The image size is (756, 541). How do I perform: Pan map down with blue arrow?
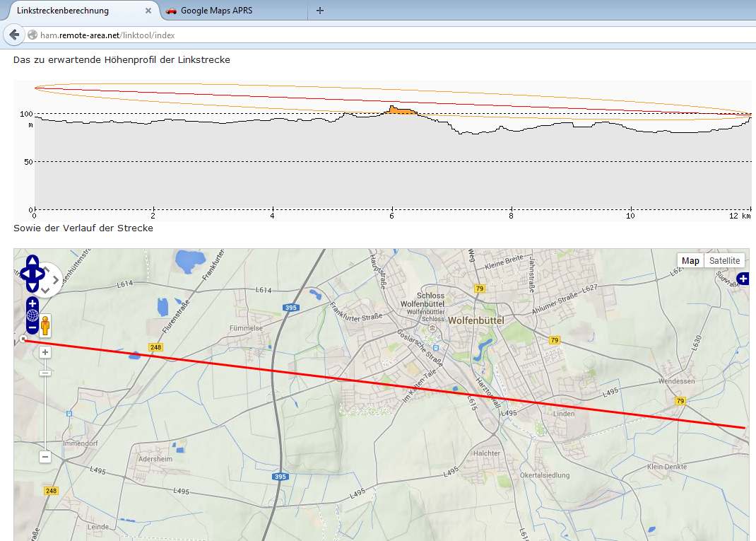[33, 286]
